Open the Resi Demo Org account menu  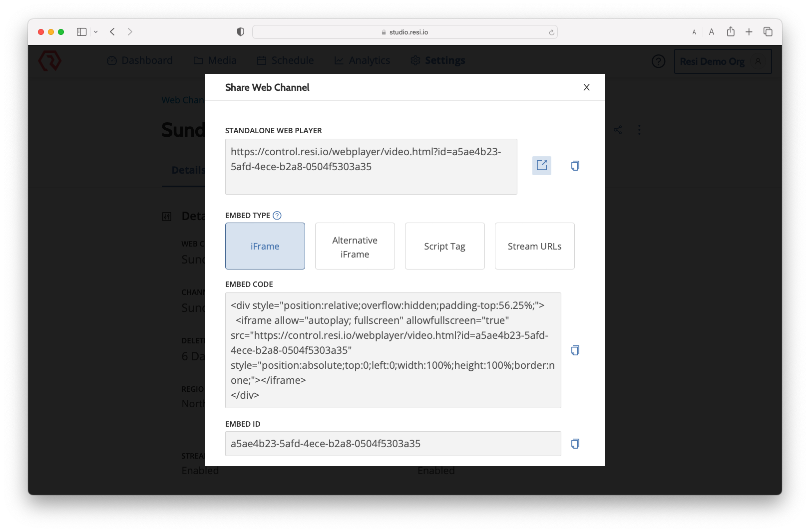point(723,61)
